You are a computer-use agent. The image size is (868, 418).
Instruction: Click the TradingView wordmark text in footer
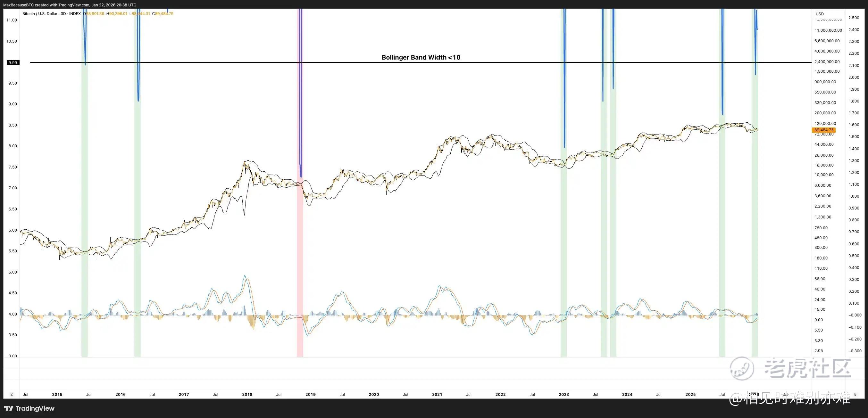click(35, 408)
